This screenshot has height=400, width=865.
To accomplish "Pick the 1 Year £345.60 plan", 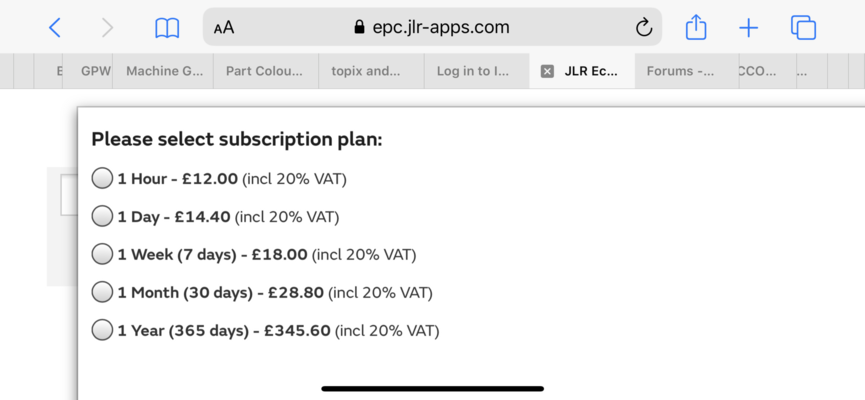I will click(102, 330).
